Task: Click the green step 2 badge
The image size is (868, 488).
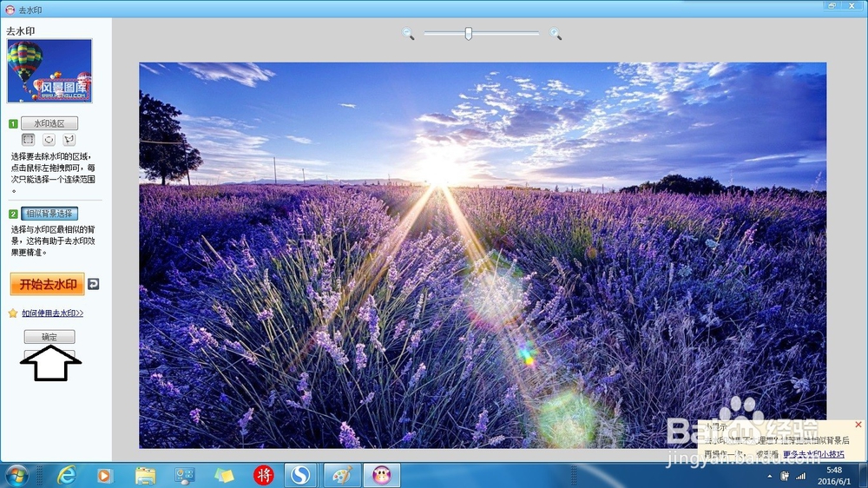Action: point(13,214)
